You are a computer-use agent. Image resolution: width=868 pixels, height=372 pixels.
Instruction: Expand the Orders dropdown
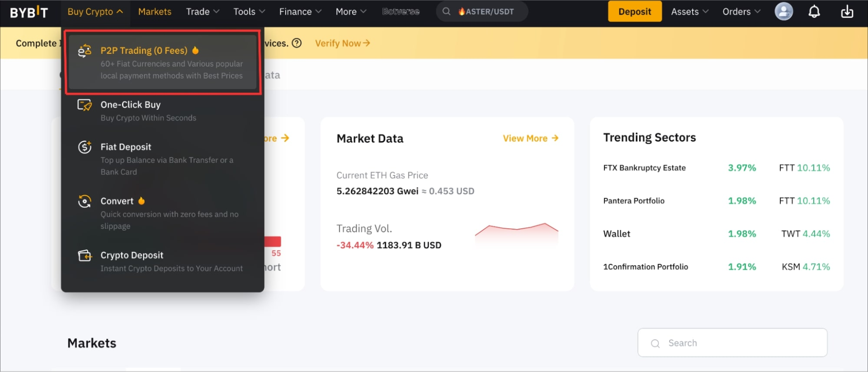pyautogui.click(x=741, y=12)
